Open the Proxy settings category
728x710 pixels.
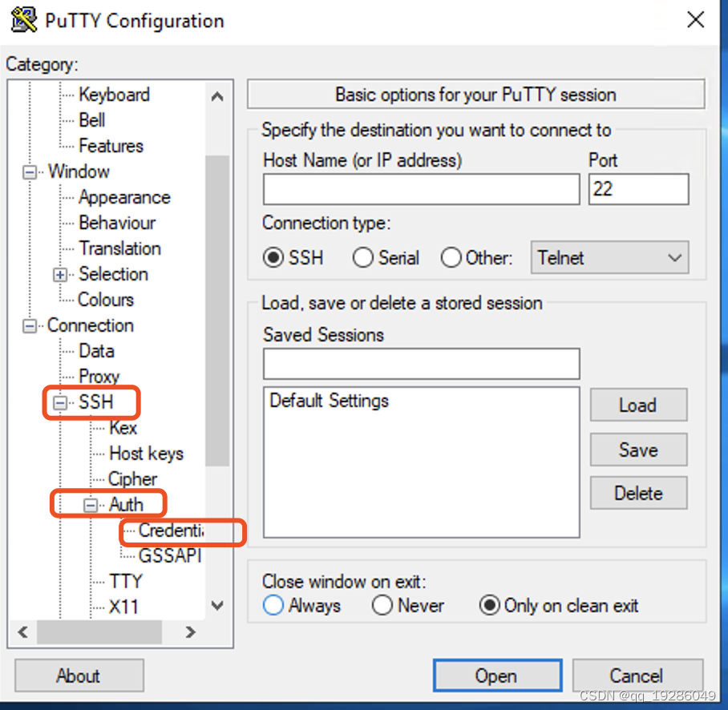tap(99, 376)
